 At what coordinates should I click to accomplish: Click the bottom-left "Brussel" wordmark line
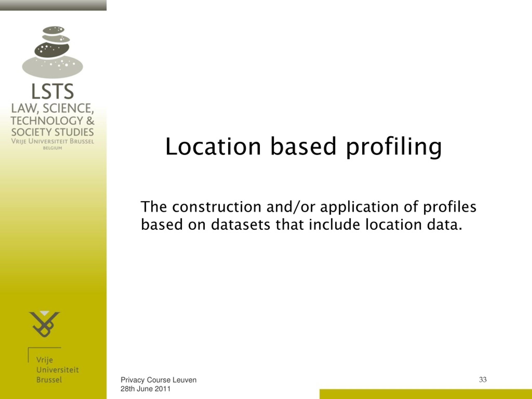[x=49, y=380]
